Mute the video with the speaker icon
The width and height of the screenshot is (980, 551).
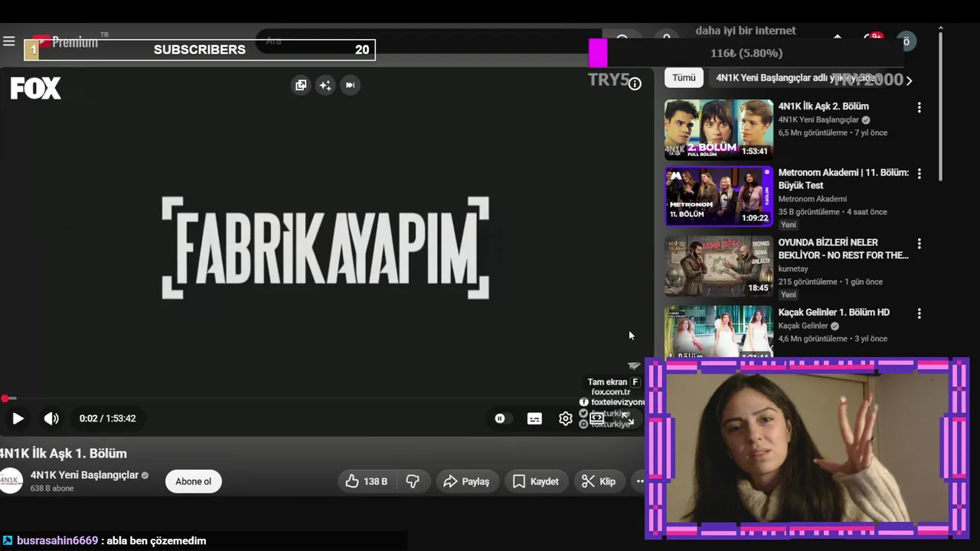coord(51,419)
